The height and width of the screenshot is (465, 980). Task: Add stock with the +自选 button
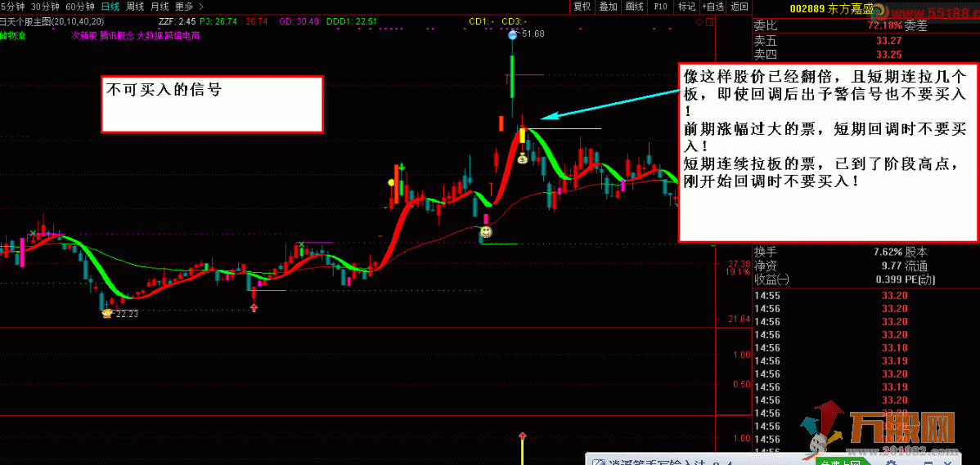(713, 7)
